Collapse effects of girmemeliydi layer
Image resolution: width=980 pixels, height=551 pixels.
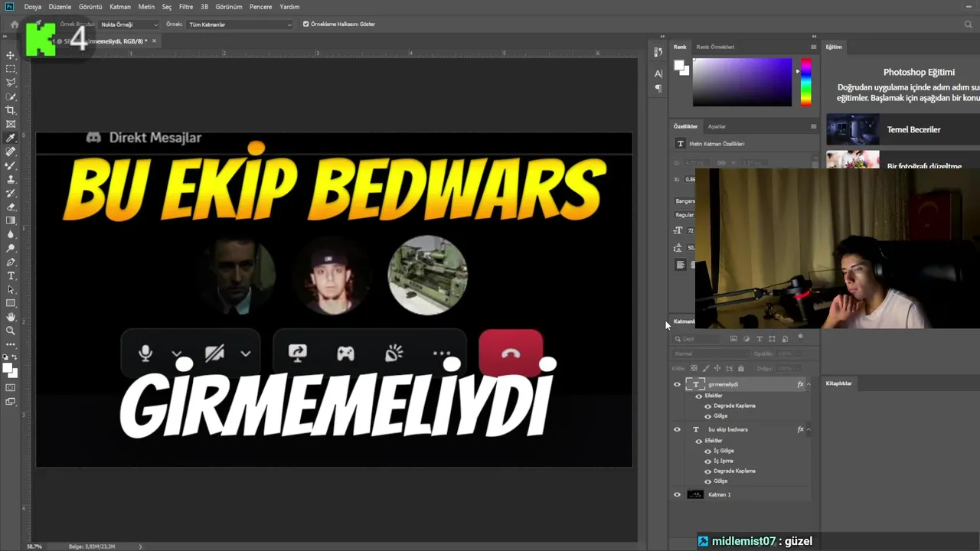(808, 384)
